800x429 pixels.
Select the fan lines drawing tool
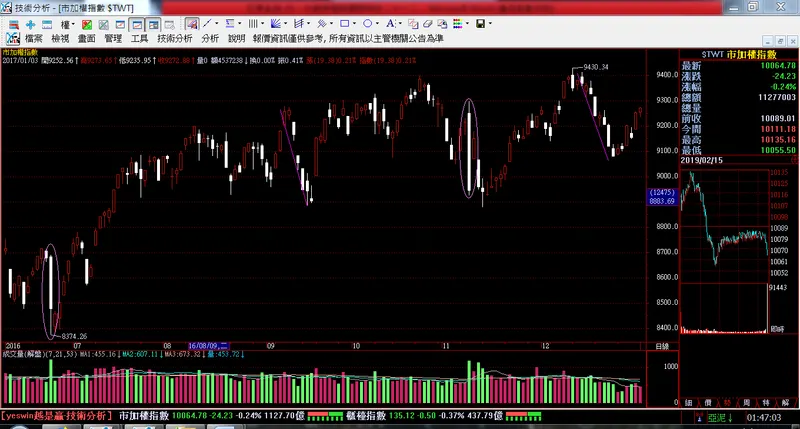coord(276,23)
